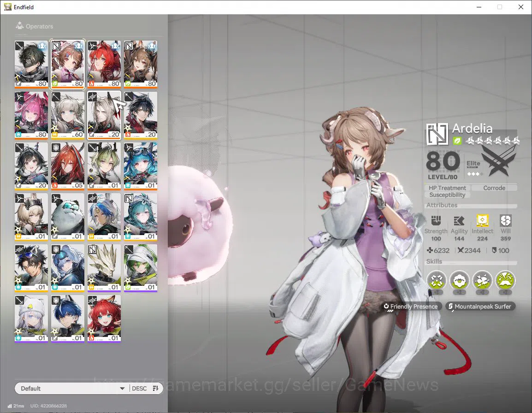Click the Attributes section header
The image size is (532, 413).
coord(442,205)
